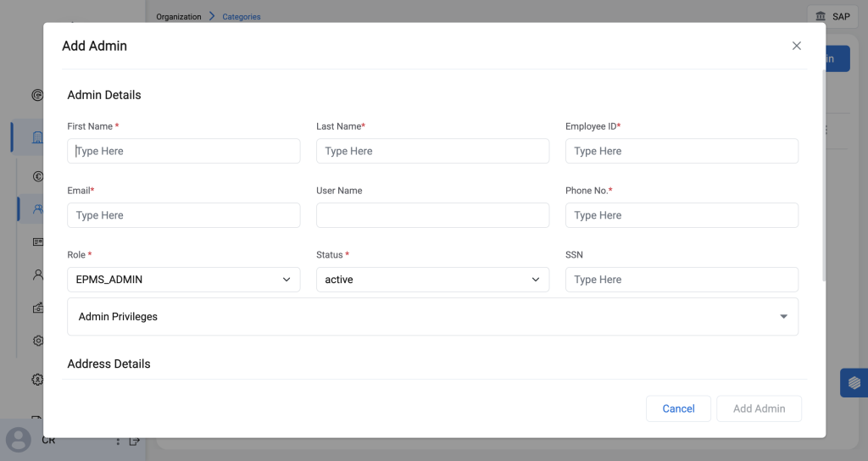Click the Last Name text field
The width and height of the screenshot is (868, 461).
[432, 151]
